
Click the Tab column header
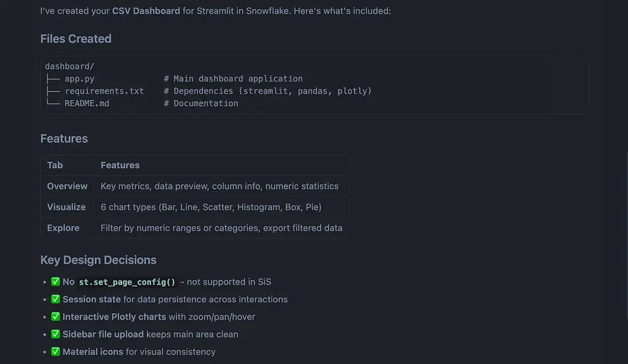coord(55,165)
